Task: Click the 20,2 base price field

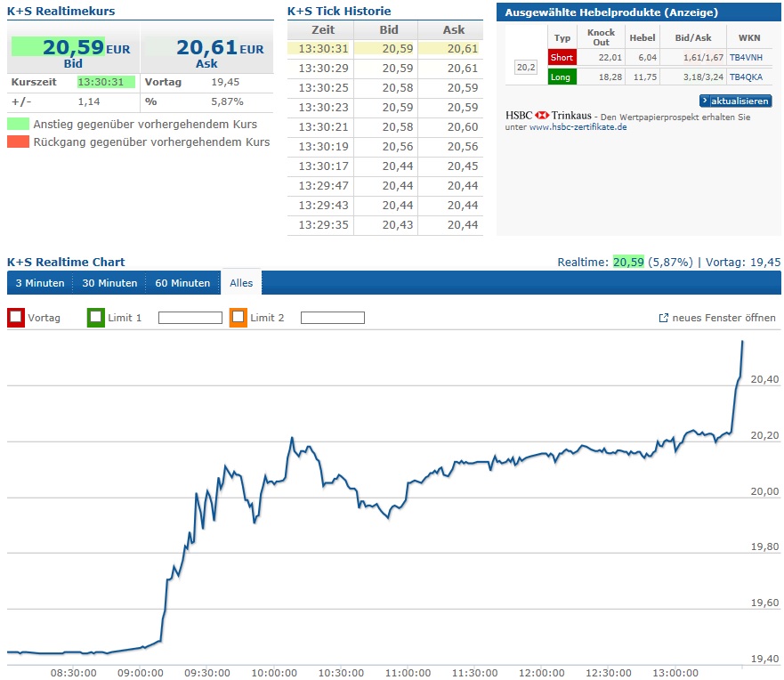Action: coord(526,67)
